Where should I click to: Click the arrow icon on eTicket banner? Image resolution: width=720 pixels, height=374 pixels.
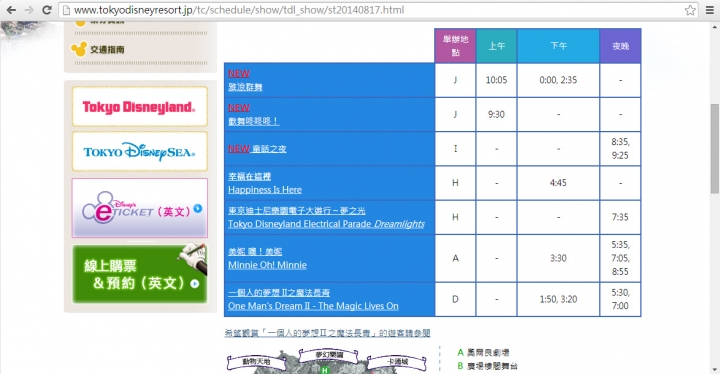coord(197,208)
